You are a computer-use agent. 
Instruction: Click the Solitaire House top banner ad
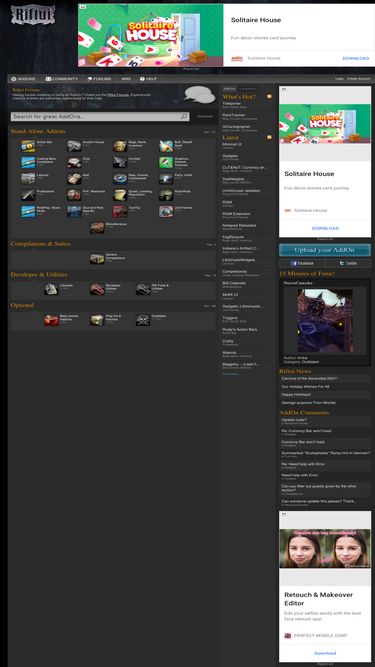click(x=226, y=35)
